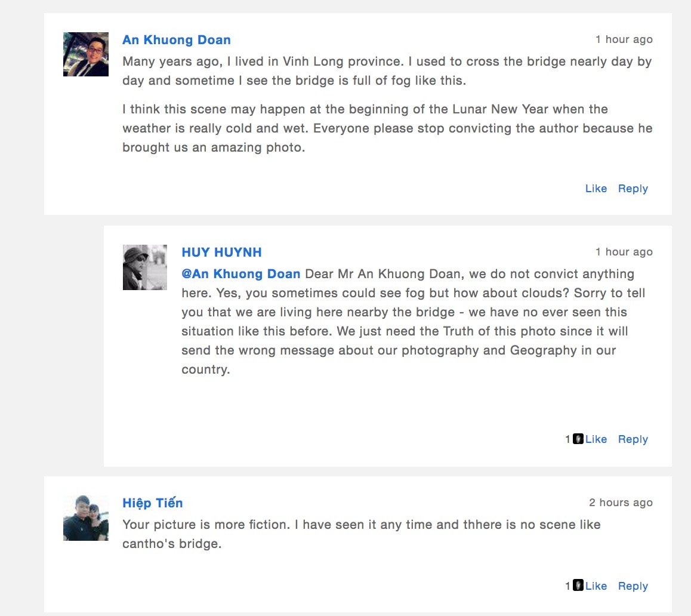Click the @An Khuong Doan mention
The width and height of the screenshot is (691, 616).
(240, 274)
